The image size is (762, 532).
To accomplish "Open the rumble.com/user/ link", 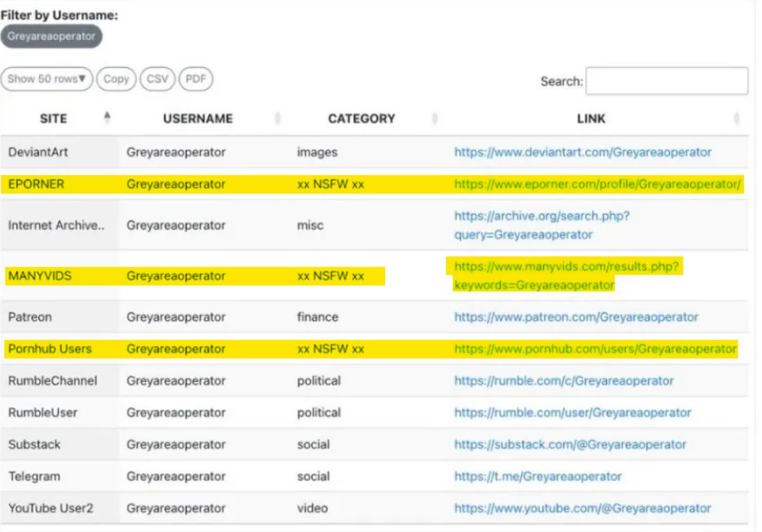I will coord(572,413).
